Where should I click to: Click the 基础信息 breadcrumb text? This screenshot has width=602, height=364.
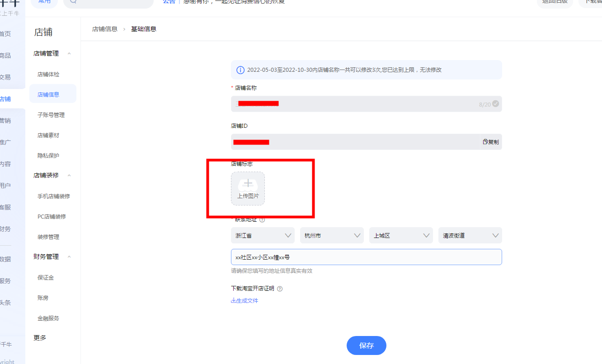click(x=144, y=29)
